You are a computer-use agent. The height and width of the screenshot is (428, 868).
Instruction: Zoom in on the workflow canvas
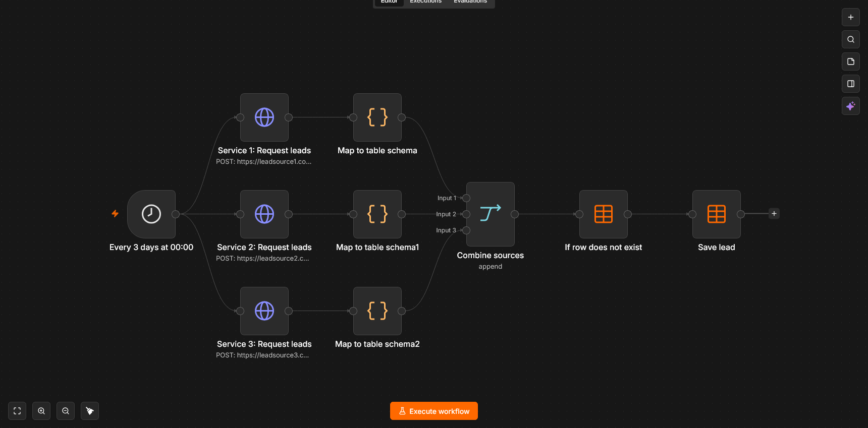pos(41,411)
